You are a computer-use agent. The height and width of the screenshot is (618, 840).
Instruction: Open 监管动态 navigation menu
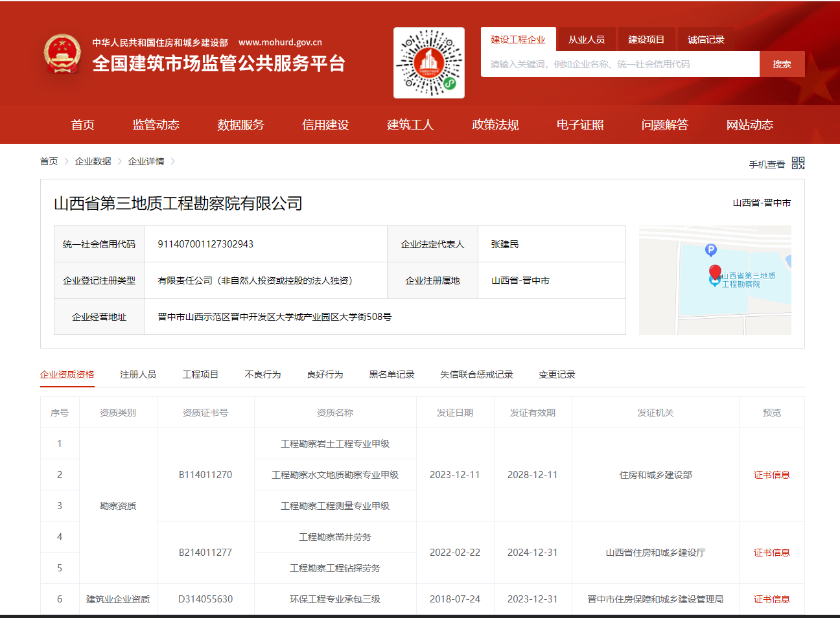156,124
